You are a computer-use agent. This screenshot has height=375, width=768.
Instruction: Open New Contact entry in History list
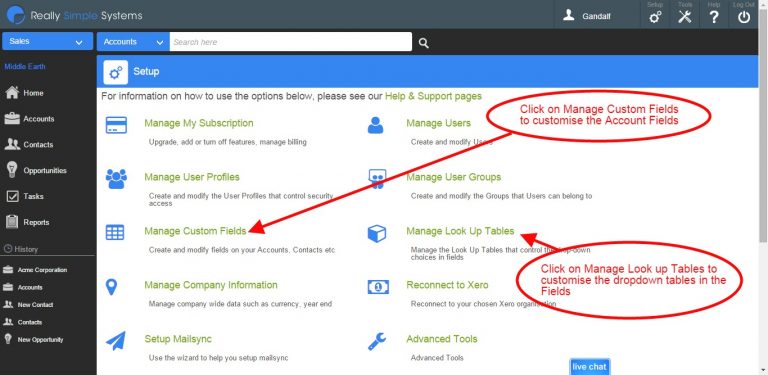pyautogui.click(x=35, y=305)
